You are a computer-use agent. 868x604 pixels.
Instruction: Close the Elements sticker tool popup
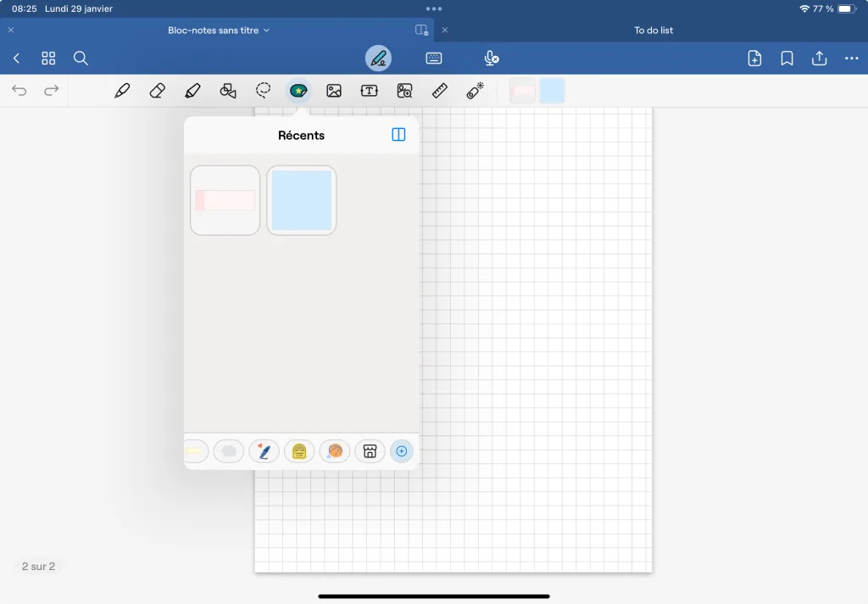point(298,90)
